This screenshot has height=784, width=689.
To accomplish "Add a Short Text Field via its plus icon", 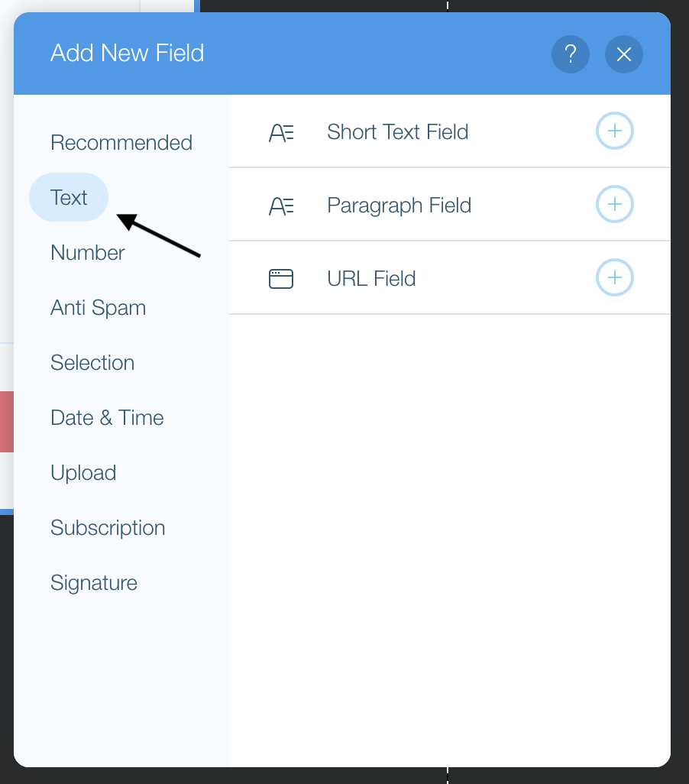I will tap(614, 131).
